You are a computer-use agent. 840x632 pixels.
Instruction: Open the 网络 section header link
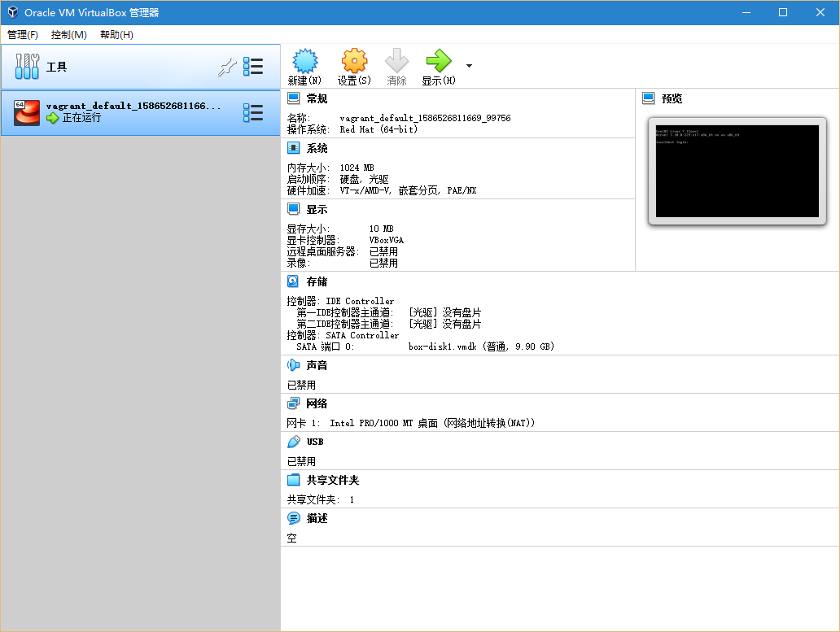pyautogui.click(x=317, y=403)
